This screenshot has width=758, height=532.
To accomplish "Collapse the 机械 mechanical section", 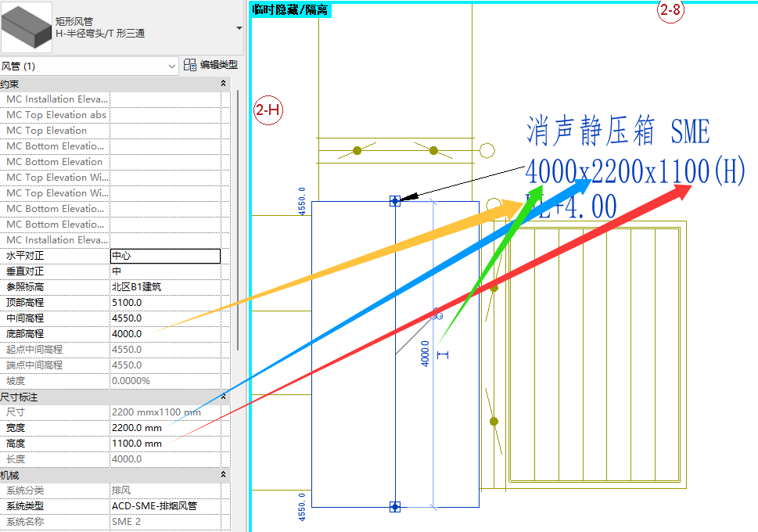I will click(x=224, y=475).
